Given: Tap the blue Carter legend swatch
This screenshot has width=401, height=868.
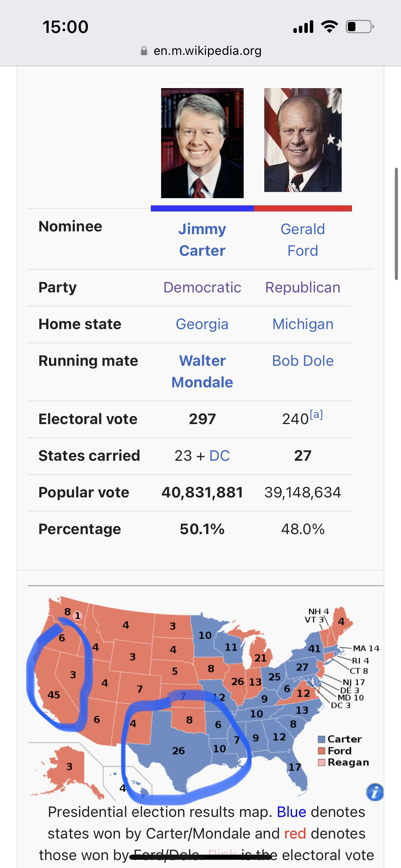Looking at the screenshot, I should click(x=321, y=739).
